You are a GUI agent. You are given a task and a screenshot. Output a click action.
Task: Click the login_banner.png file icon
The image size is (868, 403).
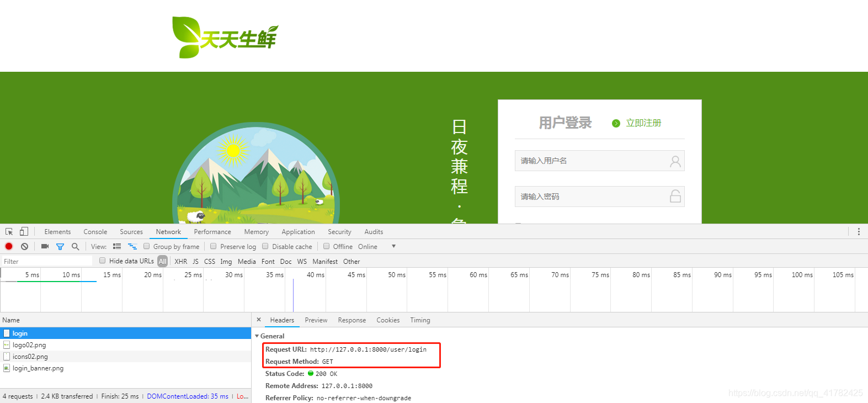pos(7,368)
